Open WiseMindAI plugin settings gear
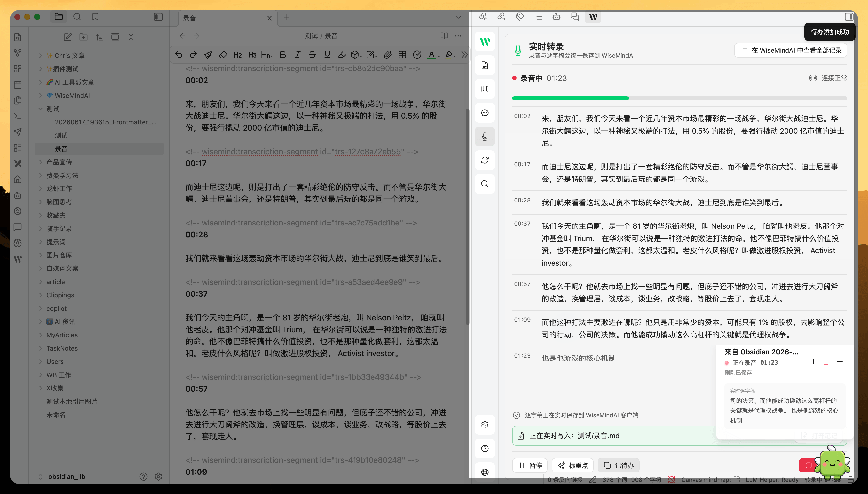The height and width of the screenshot is (494, 868). coord(485,425)
